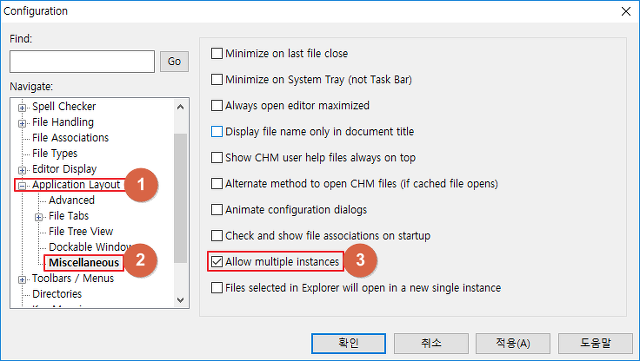Enable Minimize on last file close

click(217, 53)
